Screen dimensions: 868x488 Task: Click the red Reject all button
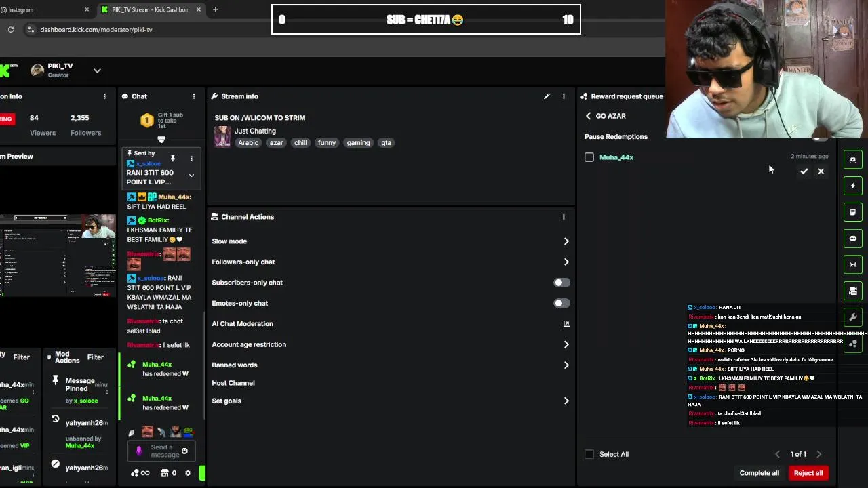click(808, 473)
